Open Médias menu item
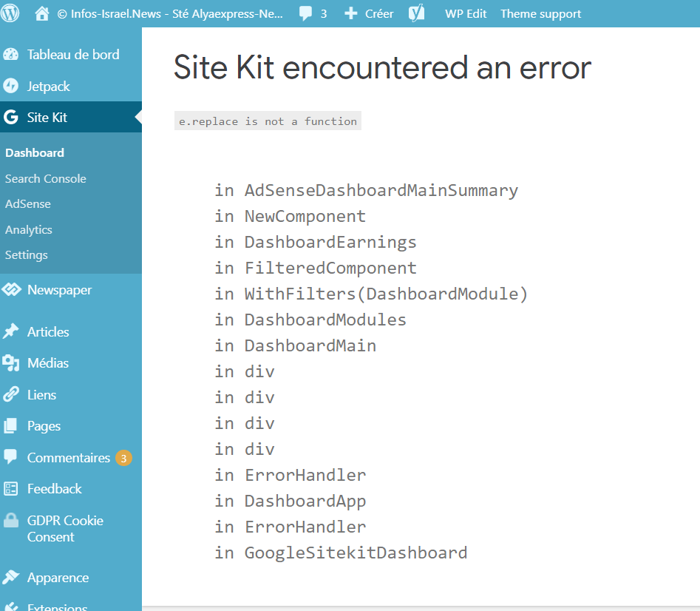 (x=48, y=362)
